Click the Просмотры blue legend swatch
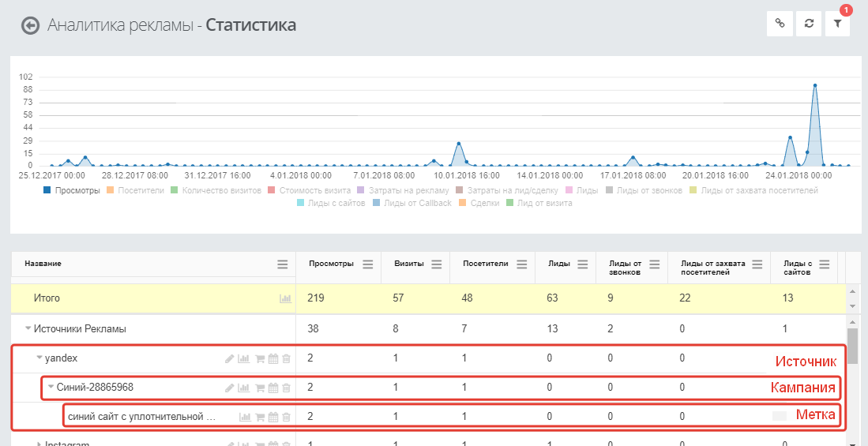The height and width of the screenshot is (446, 868). pos(47,190)
